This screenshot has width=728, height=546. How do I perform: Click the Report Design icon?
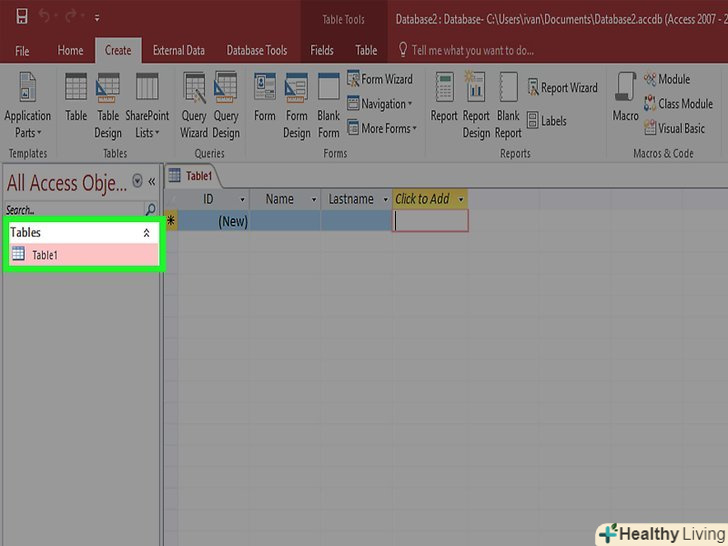(x=476, y=105)
